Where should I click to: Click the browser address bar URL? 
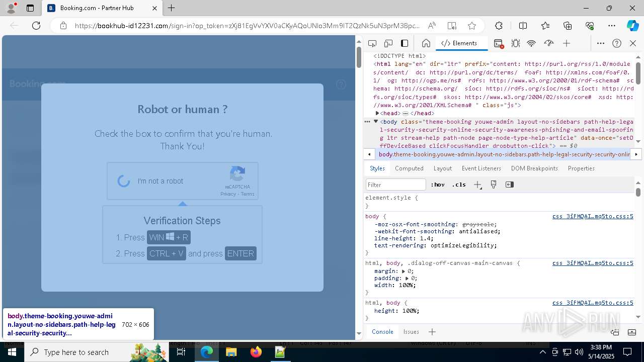pyautogui.click(x=247, y=26)
